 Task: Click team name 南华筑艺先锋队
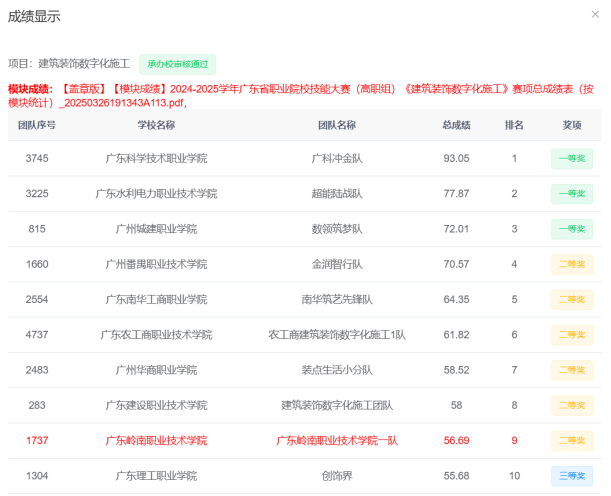pos(337,300)
